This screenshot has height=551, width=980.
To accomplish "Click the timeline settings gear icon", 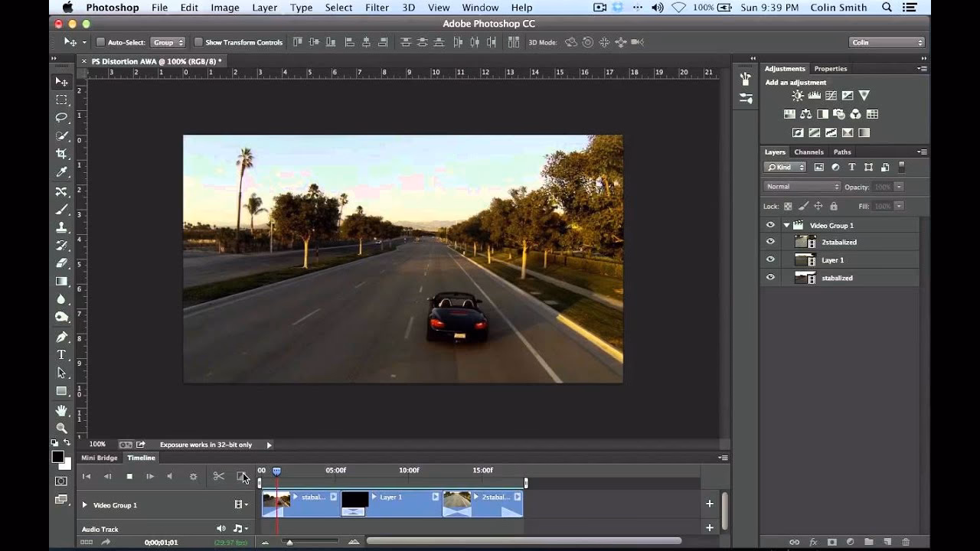I will pos(193,477).
